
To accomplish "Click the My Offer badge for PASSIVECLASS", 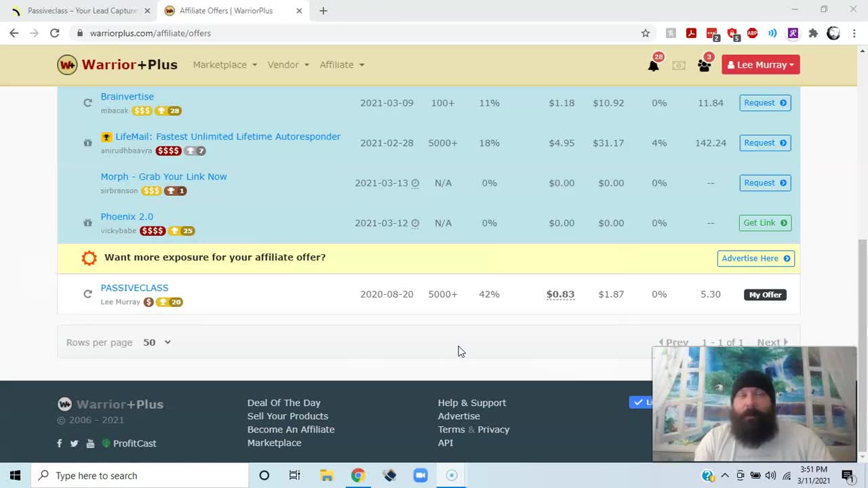I will coord(765,295).
